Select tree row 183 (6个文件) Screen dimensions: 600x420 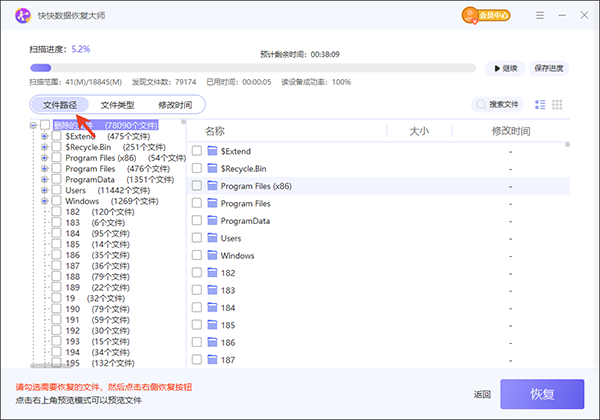(95, 222)
